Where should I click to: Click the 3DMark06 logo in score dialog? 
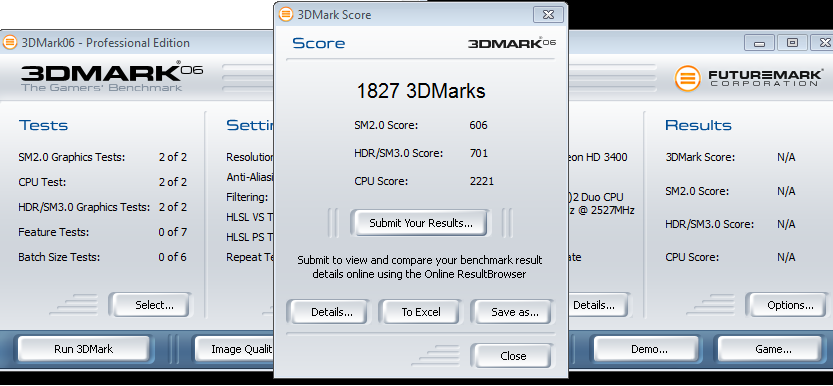click(512, 42)
